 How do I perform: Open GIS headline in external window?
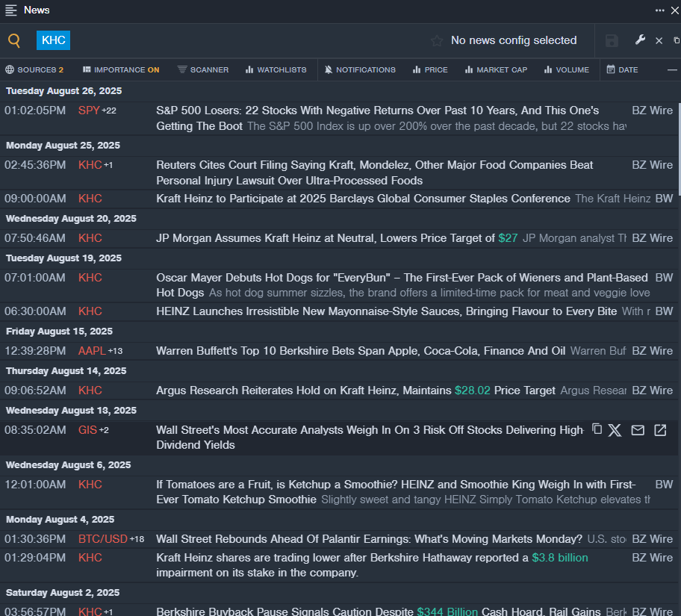click(x=660, y=430)
